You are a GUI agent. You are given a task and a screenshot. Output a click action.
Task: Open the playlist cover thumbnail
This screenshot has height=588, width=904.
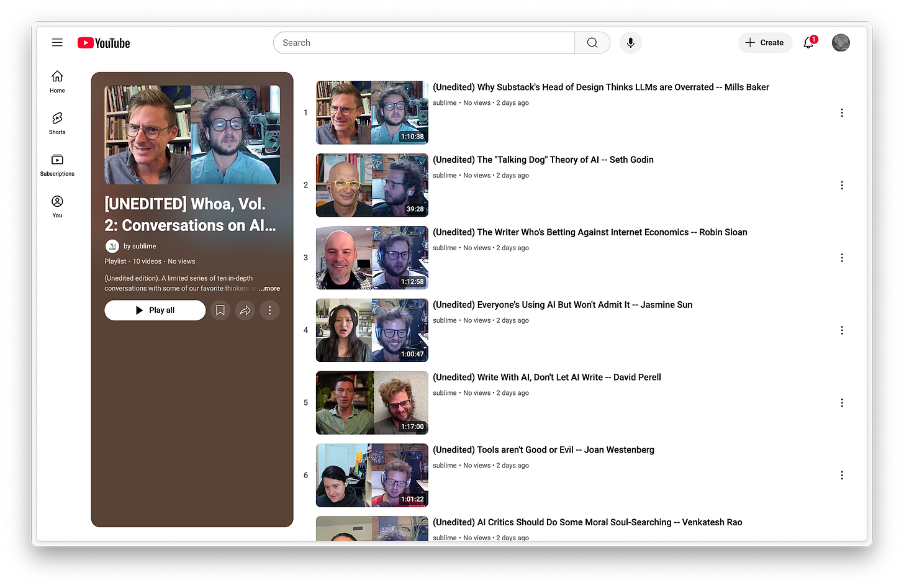(x=192, y=135)
